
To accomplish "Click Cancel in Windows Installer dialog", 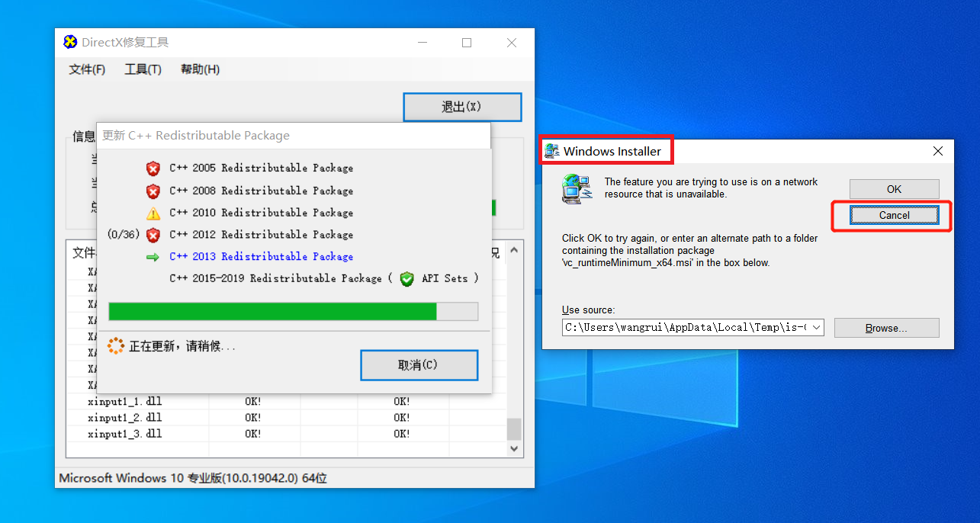I will (894, 215).
